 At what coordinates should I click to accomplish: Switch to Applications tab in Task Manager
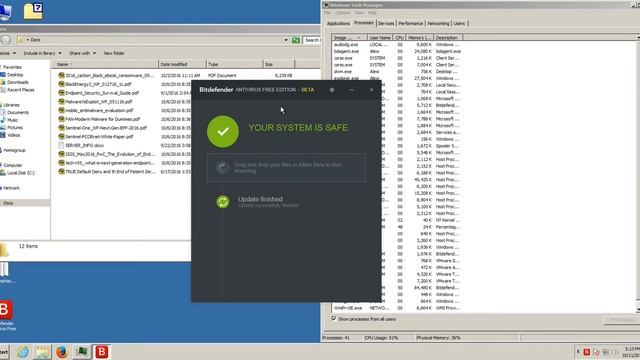338,24
